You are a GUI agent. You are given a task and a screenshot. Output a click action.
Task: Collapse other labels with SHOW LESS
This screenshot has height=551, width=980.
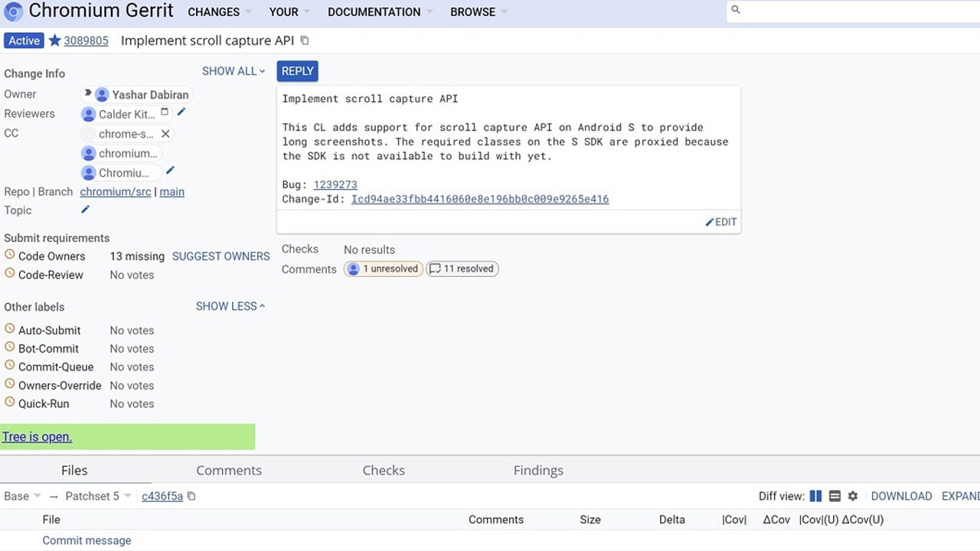tap(230, 306)
